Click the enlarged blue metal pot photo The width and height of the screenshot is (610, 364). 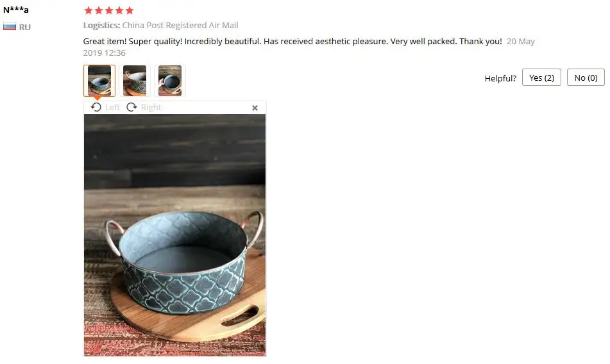pos(174,235)
